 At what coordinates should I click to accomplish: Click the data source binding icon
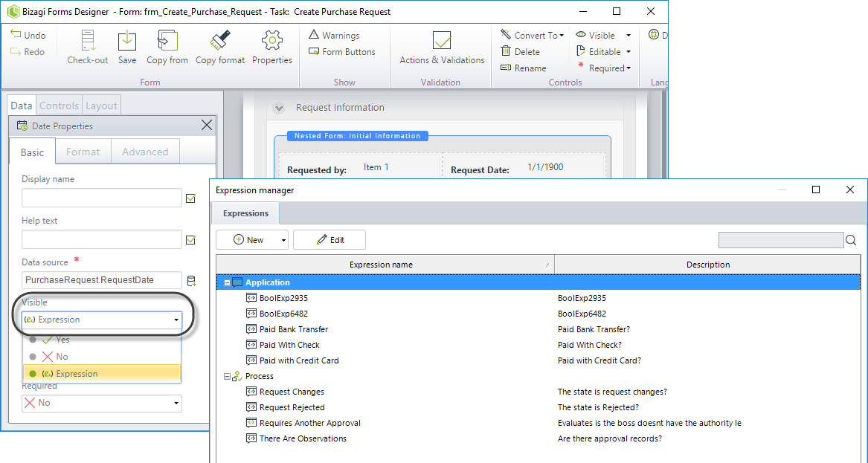point(192,281)
